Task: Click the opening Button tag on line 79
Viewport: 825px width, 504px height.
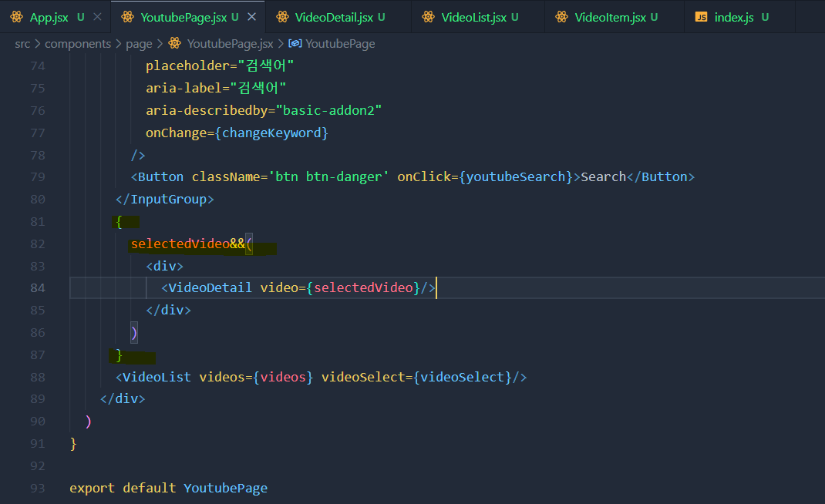Action: [x=157, y=176]
